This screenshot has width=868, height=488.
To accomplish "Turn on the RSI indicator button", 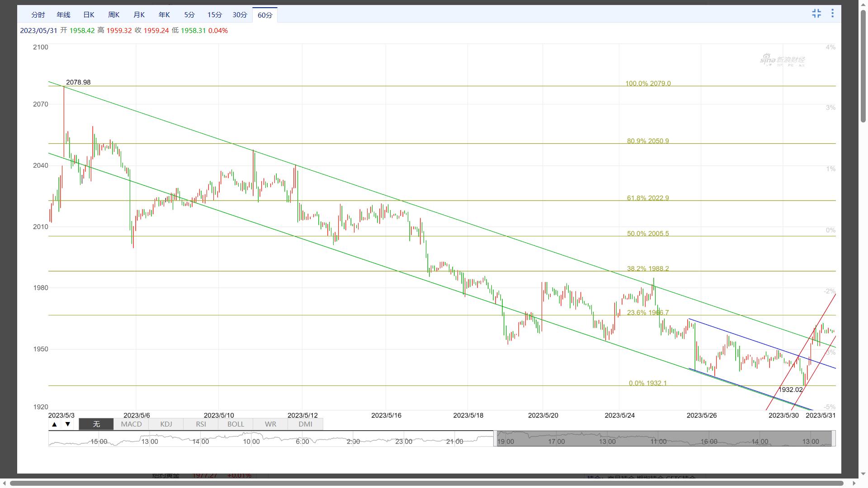I will (201, 424).
